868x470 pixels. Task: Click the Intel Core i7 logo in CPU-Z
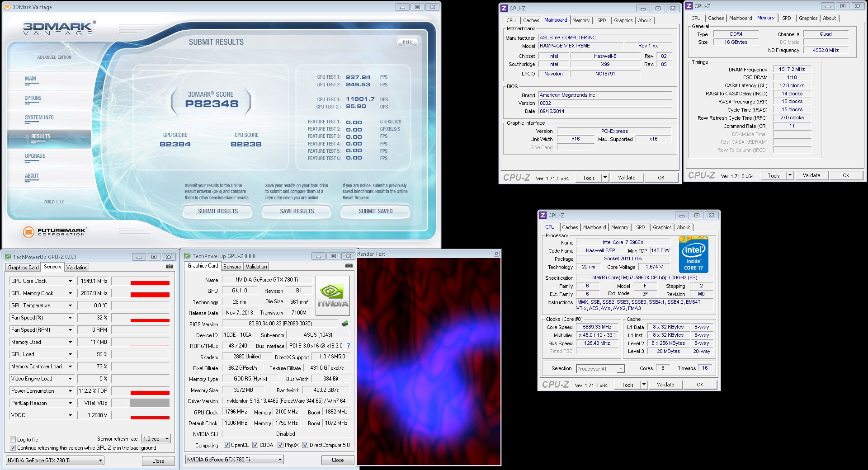pyautogui.click(x=693, y=254)
